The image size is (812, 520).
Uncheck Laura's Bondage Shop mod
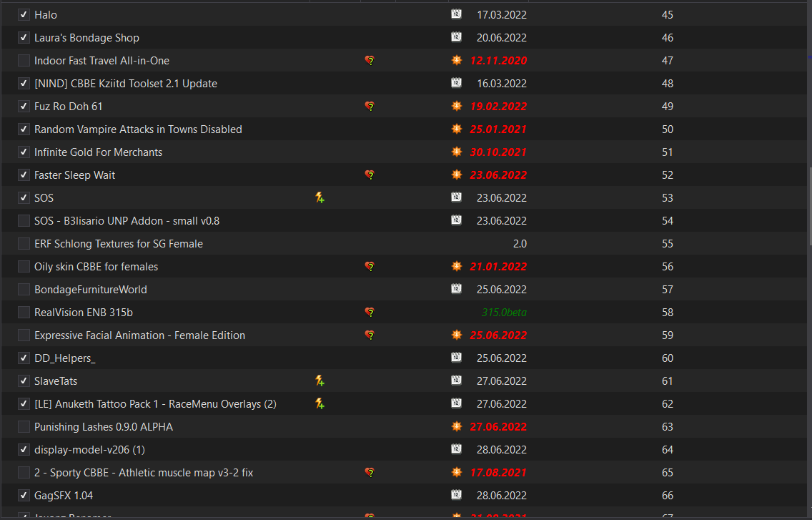24,37
